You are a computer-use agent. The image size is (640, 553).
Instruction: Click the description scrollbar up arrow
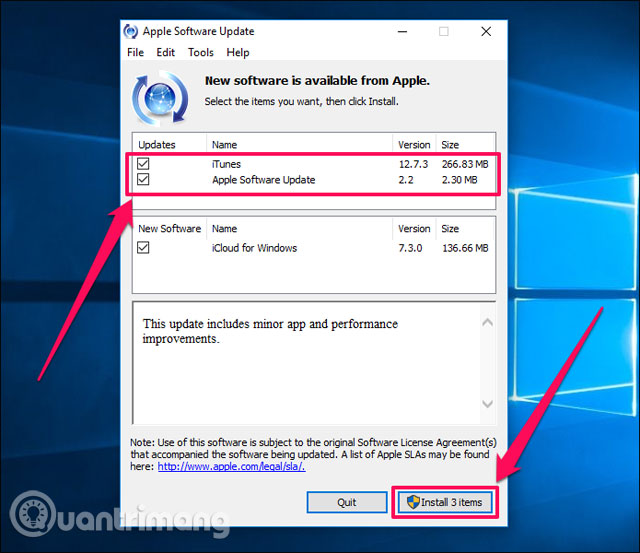click(x=487, y=322)
